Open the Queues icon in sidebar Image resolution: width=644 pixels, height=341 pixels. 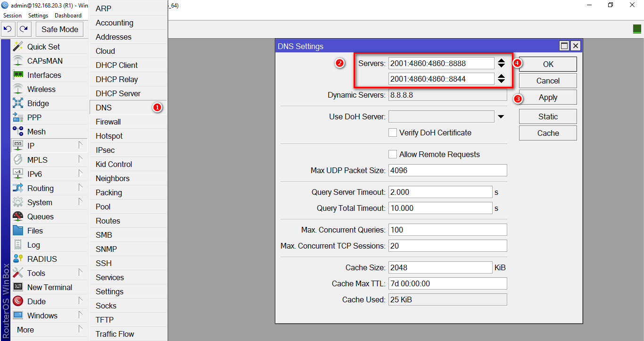click(x=18, y=216)
